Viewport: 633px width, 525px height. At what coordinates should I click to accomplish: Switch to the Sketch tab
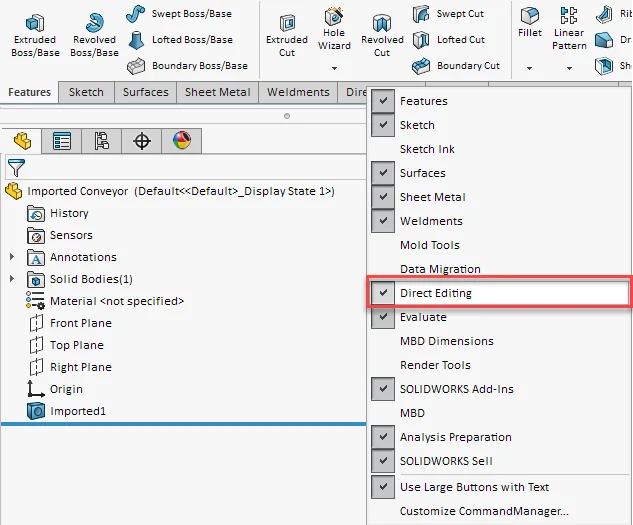[x=86, y=92]
